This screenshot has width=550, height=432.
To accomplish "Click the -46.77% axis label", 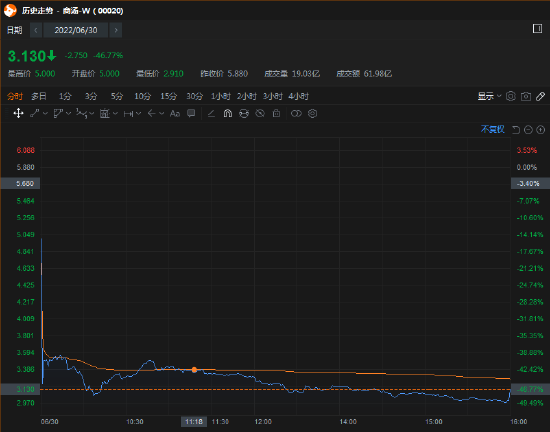I will pyautogui.click(x=530, y=389).
